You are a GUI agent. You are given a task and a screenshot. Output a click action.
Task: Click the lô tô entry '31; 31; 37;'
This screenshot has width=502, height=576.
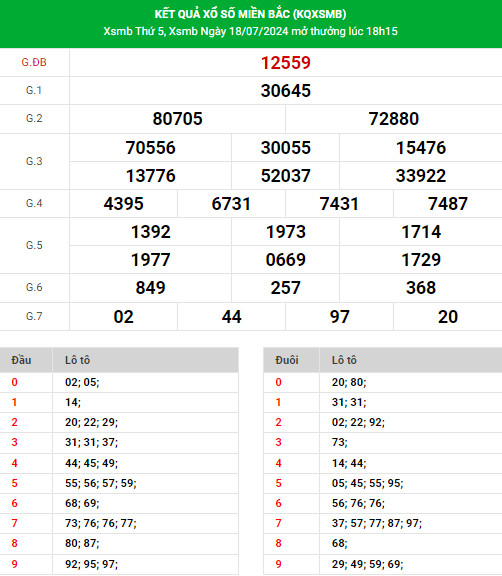pyautogui.click(x=91, y=442)
